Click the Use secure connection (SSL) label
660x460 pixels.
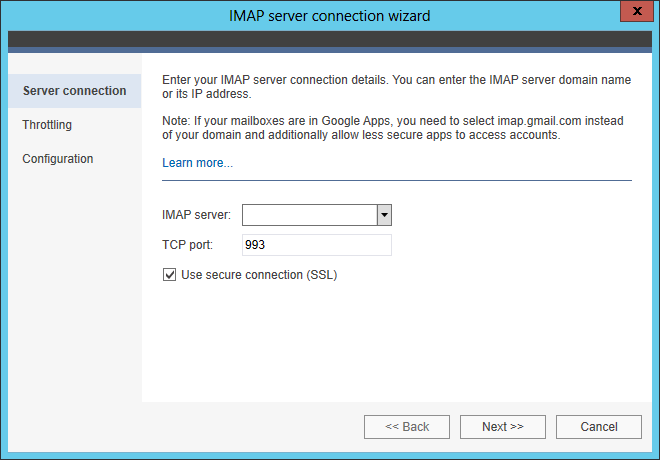tap(259, 275)
